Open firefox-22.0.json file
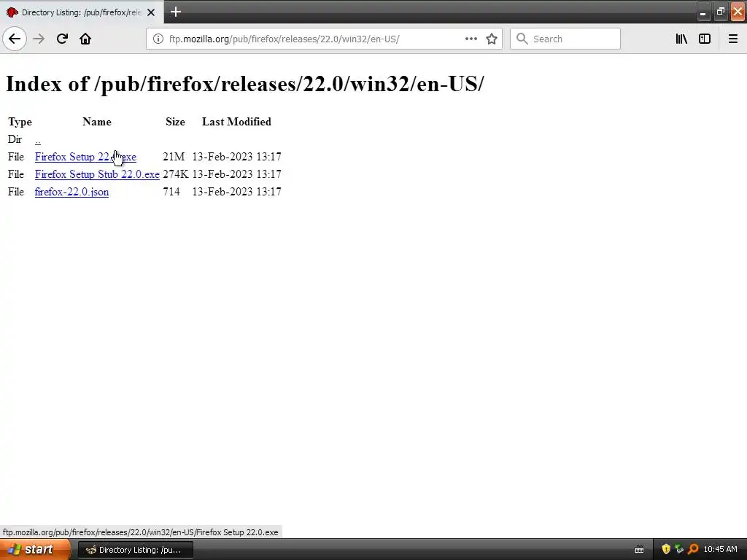The height and width of the screenshot is (560, 747). point(71,192)
